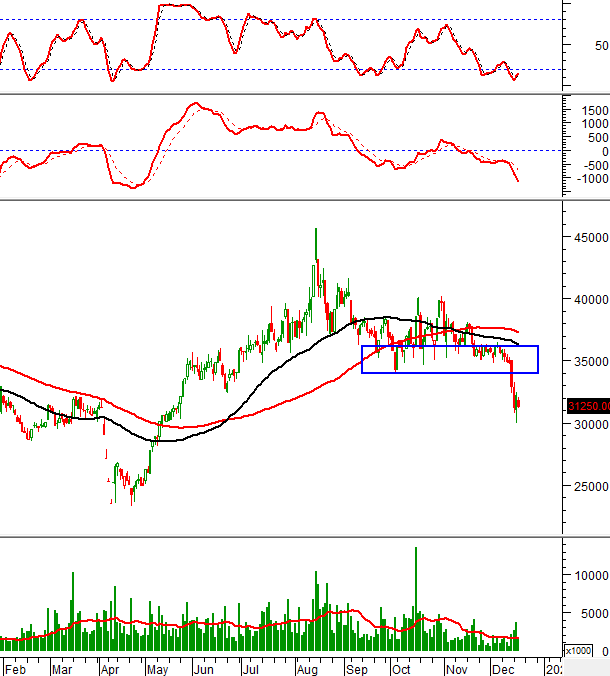Click the 35000 price axis label
The height and width of the screenshot is (676, 610).
[586, 361]
